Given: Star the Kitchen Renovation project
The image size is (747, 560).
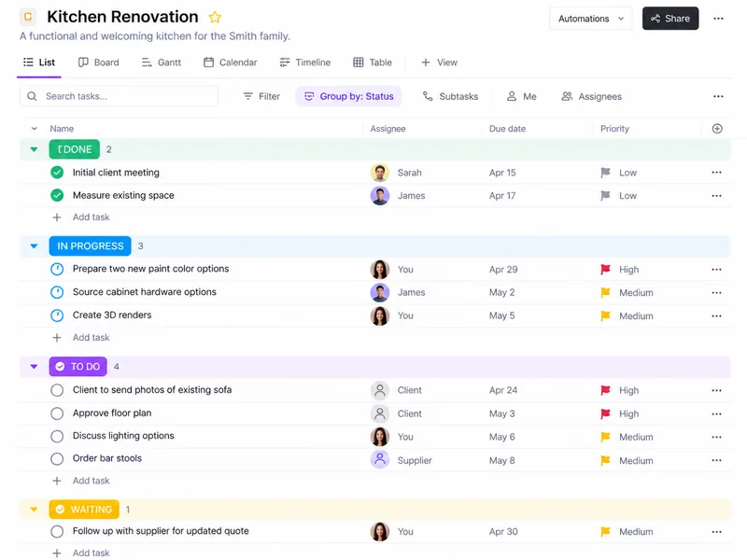Looking at the screenshot, I should click(x=215, y=17).
